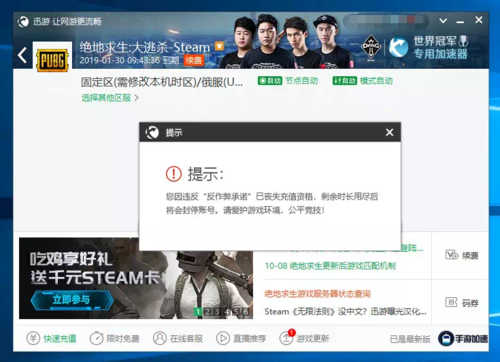Click the Xunyou logo in the title bar
Image resolution: width=500 pixels, height=362 pixels.
coord(23,22)
